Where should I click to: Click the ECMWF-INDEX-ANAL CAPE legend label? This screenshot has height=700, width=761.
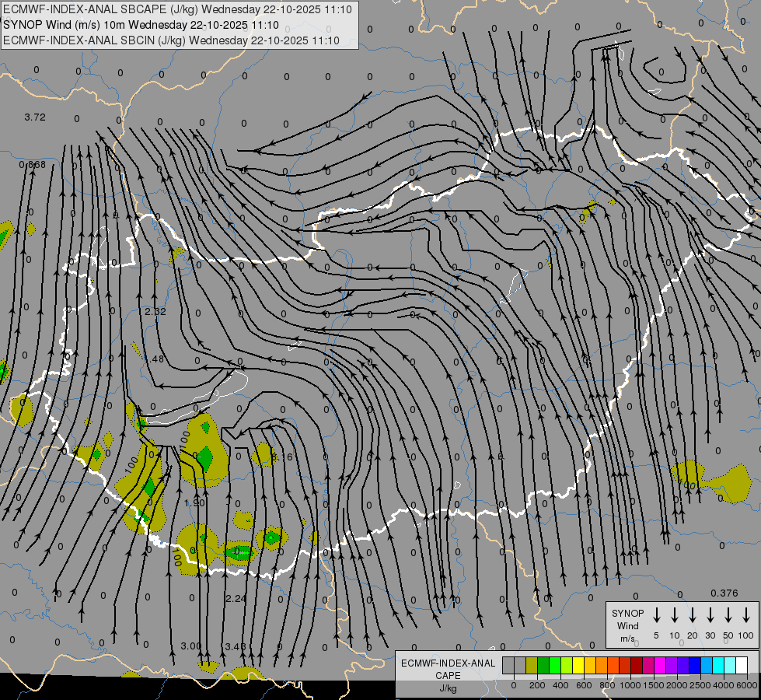448,669
